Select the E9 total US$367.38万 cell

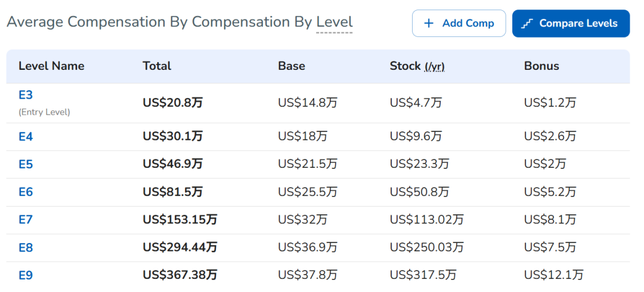coord(180,275)
